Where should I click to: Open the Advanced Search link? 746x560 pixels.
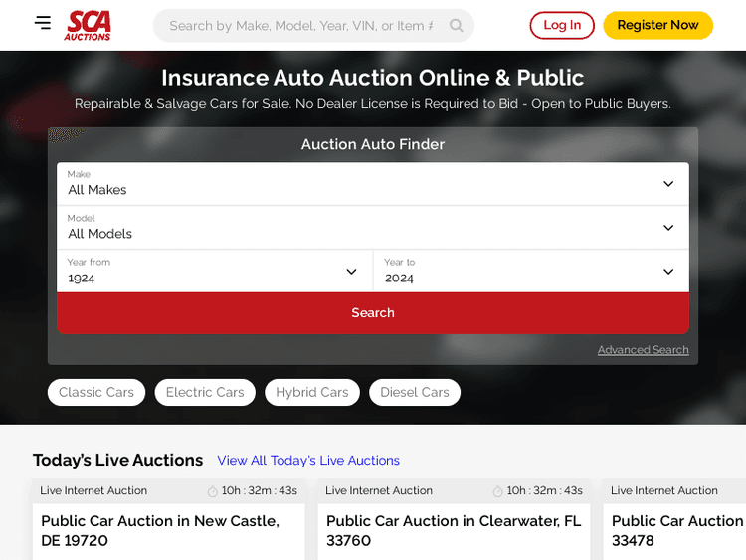click(643, 350)
